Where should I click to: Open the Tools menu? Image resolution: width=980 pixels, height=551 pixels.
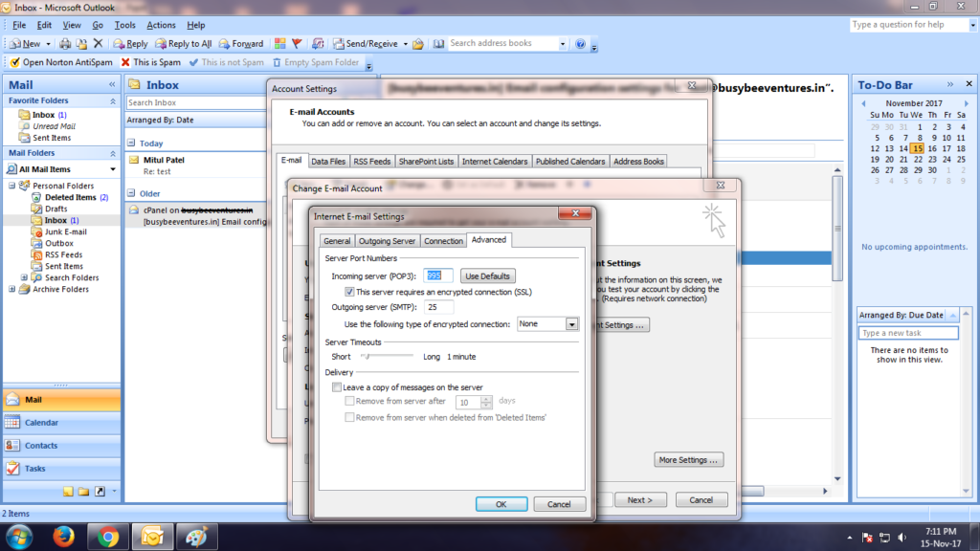point(124,25)
